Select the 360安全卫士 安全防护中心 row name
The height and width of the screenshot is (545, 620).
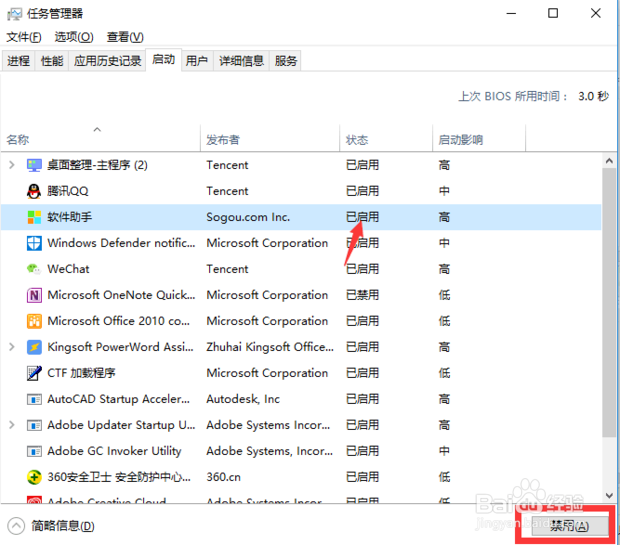click(119, 477)
